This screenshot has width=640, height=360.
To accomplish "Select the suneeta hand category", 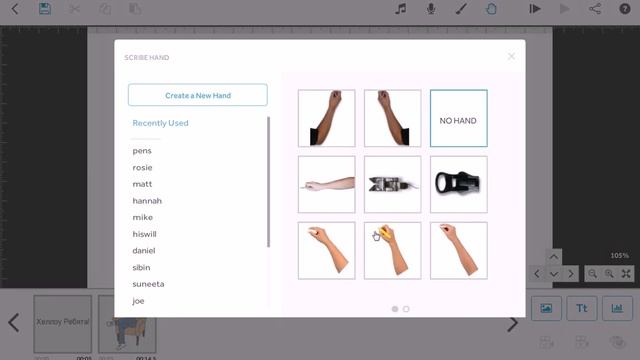I will [x=148, y=284].
